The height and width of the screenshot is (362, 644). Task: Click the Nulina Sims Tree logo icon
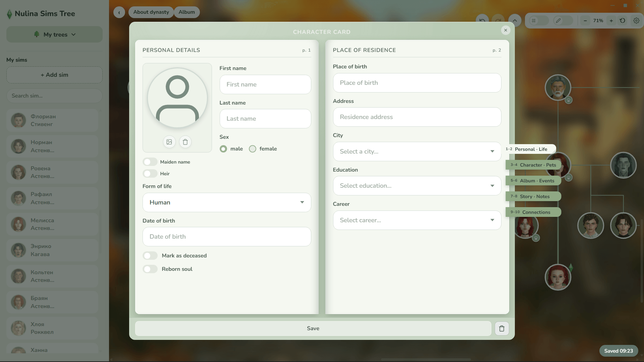[9, 14]
